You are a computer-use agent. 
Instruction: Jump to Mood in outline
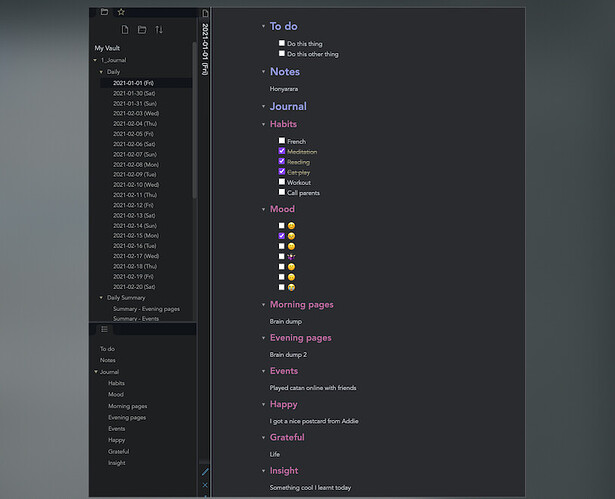click(116, 394)
